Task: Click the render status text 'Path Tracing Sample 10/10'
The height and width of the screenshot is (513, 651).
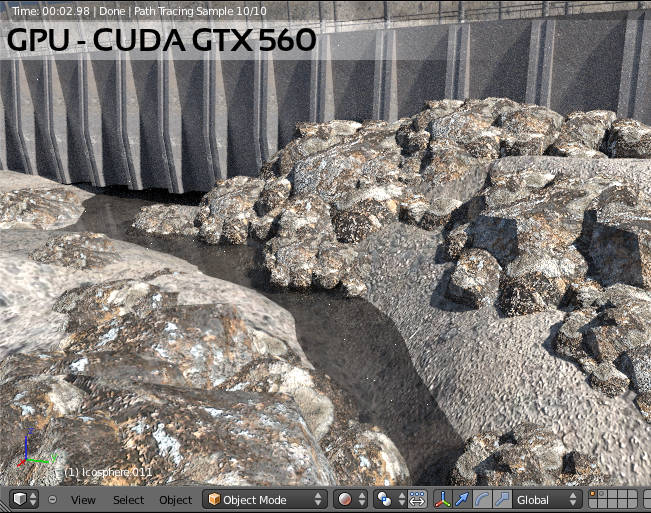Action: 200,11
